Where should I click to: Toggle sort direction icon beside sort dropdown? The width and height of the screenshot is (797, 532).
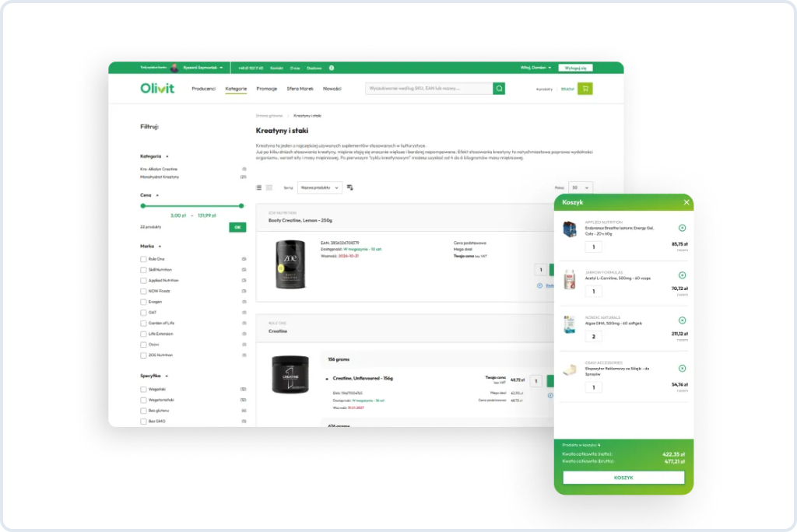pos(349,187)
